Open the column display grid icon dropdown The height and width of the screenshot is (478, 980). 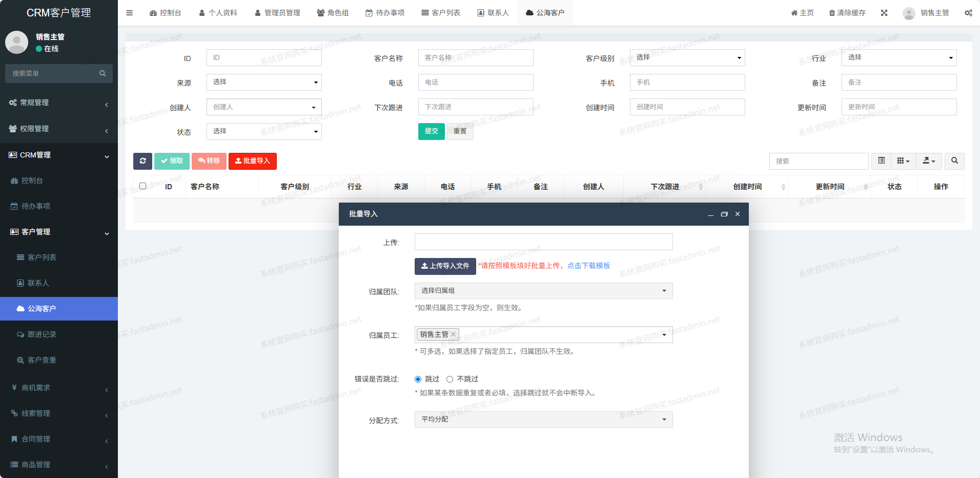tap(903, 161)
